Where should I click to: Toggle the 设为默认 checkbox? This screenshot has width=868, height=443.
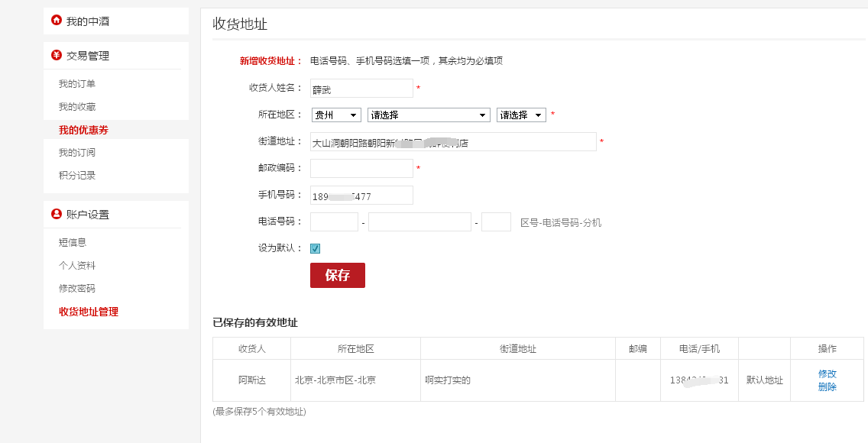point(316,248)
